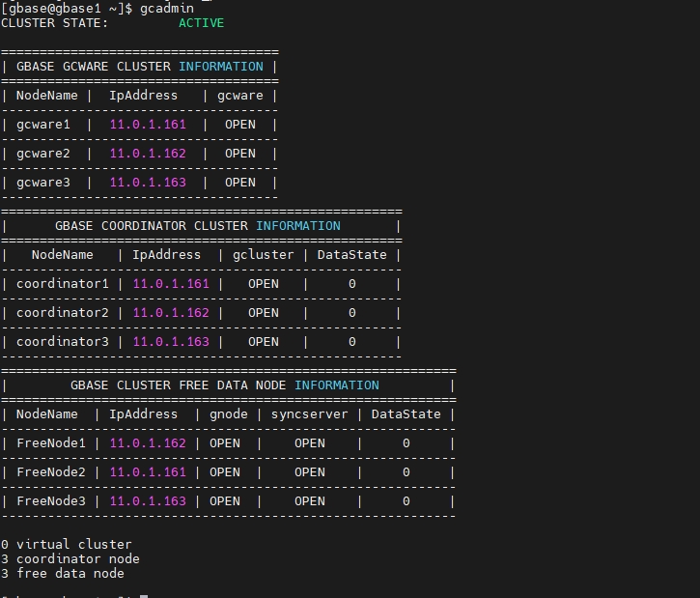Select the FreeNode3 node name

[x=51, y=501]
